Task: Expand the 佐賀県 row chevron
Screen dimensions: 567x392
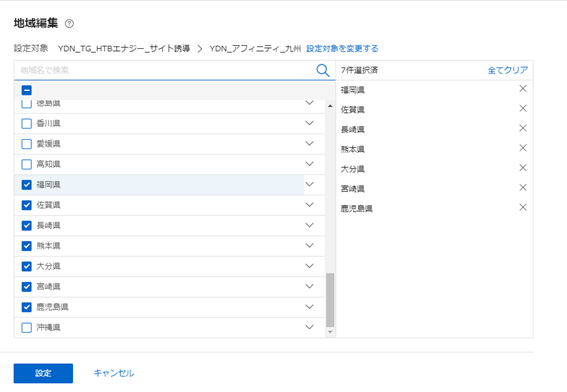Action: click(310, 205)
